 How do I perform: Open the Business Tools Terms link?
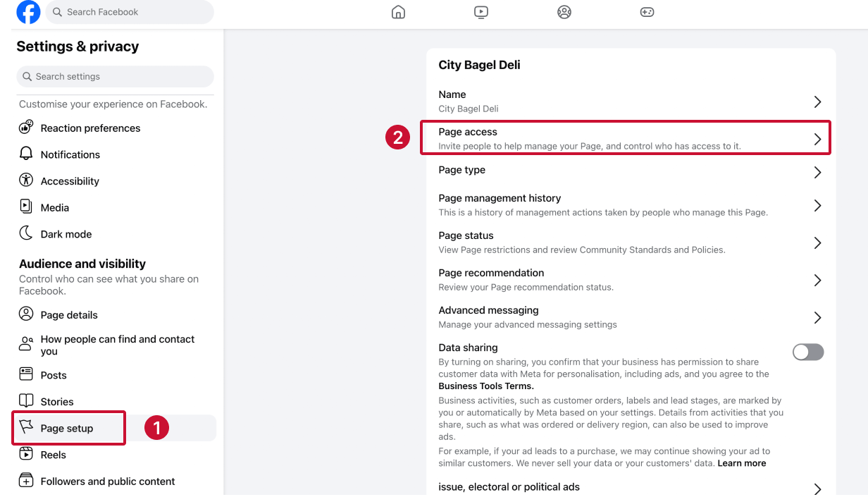tap(486, 386)
